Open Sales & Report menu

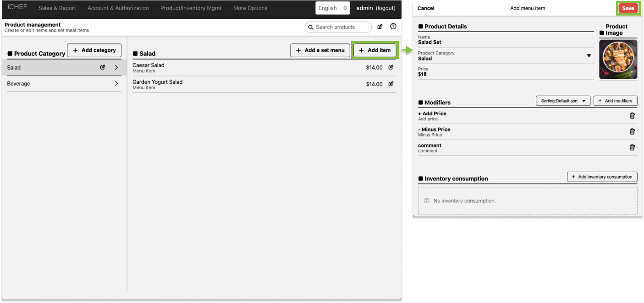click(x=57, y=8)
